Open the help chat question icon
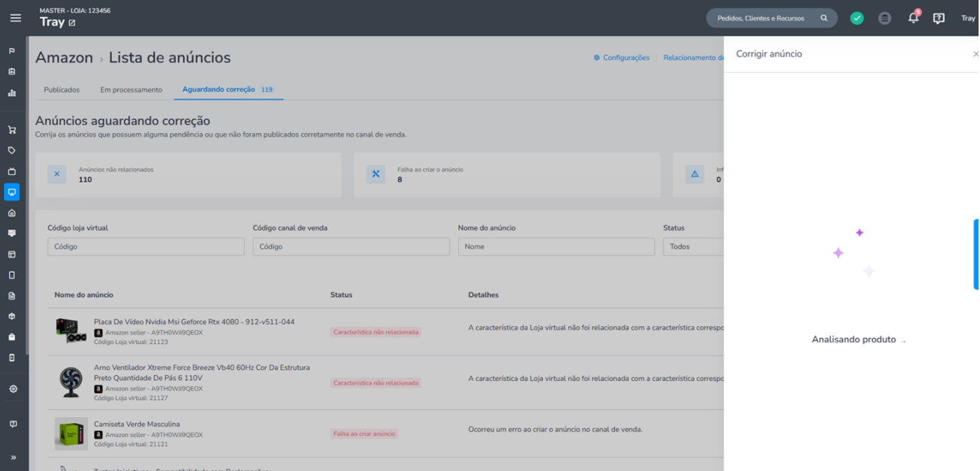The height and width of the screenshot is (471, 980). (939, 18)
